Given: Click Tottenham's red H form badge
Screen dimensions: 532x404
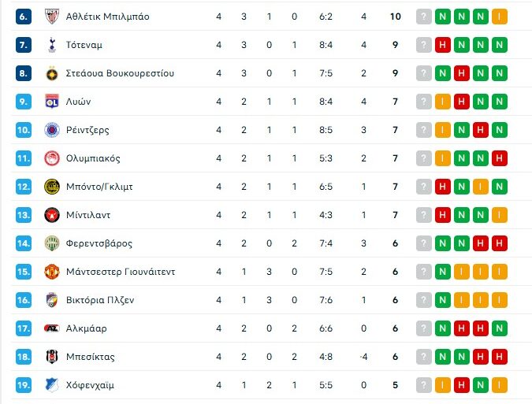Looking at the screenshot, I should tap(443, 45).
